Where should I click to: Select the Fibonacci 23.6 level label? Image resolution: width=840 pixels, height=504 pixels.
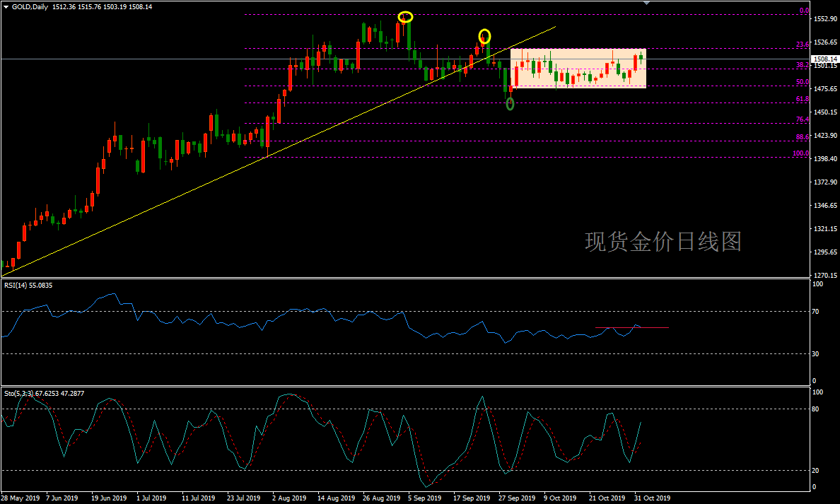(x=803, y=45)
